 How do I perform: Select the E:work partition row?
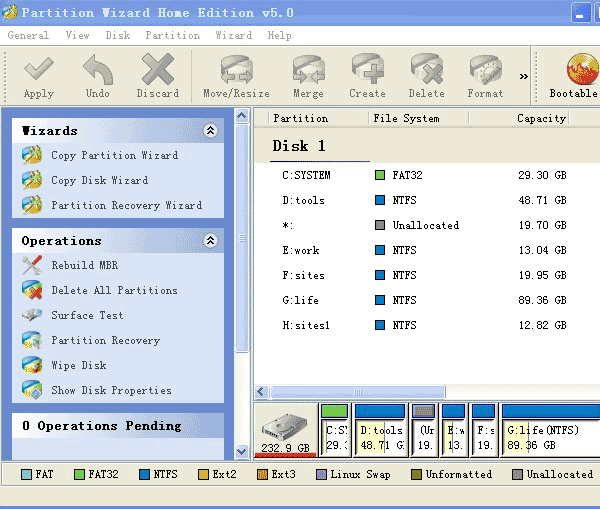pyautogui.click(x=427, y=250)
